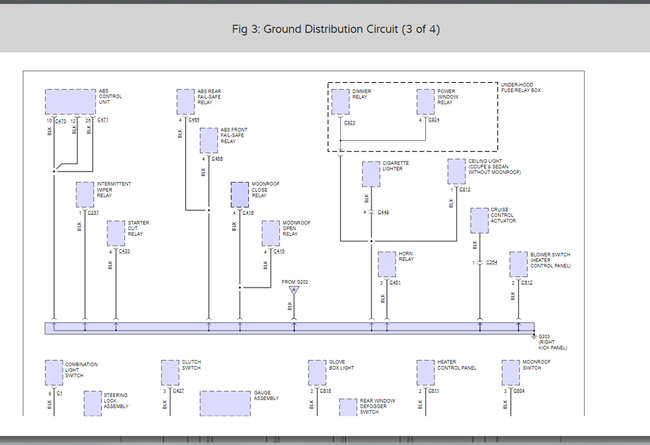Click the Moonroof Open Relay box
The height and width of the screenshot is (445, 650).
pyautogui.click(x=270, y=232)
